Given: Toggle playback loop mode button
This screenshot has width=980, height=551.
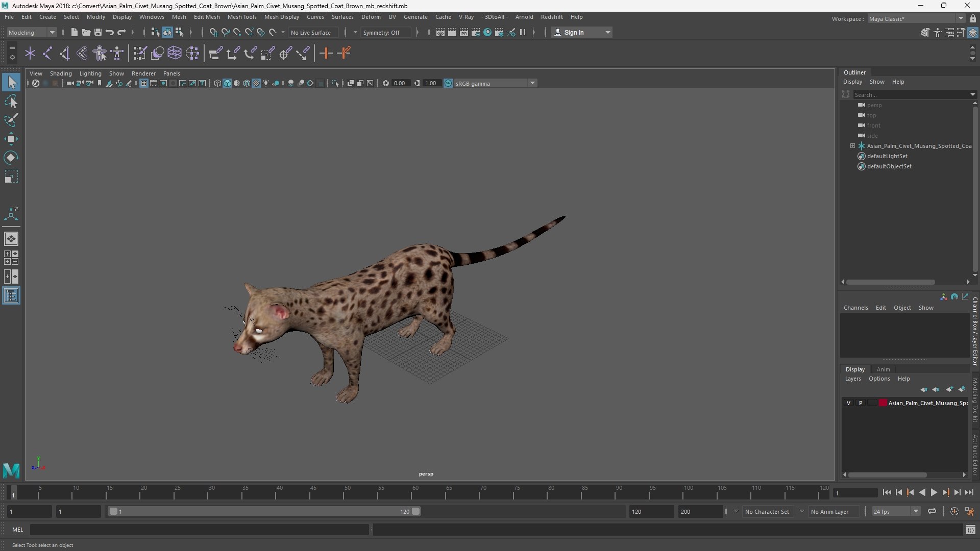Looking at the screenshot, I should pos(932,511).
